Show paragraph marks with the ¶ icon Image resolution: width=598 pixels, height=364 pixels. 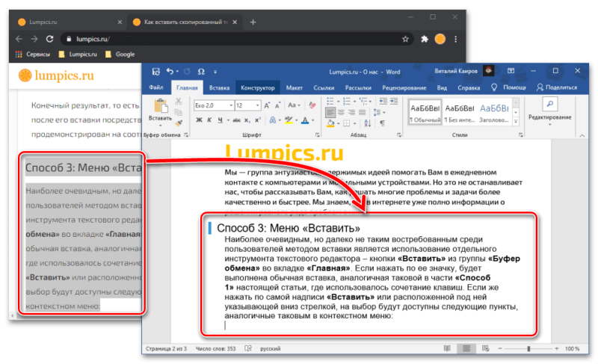[x=382, y=123]
